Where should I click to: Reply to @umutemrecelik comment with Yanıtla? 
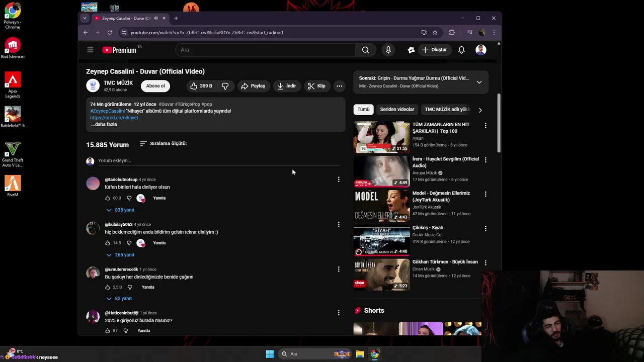tap(148, 287)
